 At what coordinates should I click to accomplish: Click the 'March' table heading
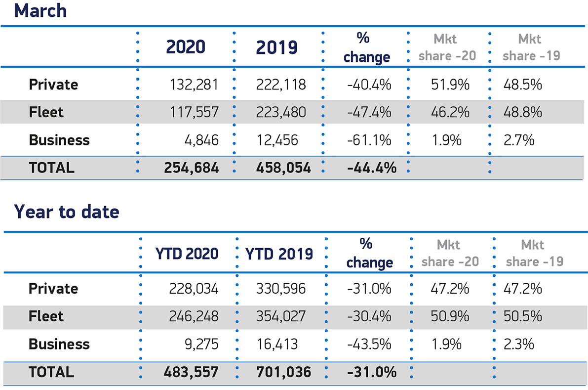(40, 10)
